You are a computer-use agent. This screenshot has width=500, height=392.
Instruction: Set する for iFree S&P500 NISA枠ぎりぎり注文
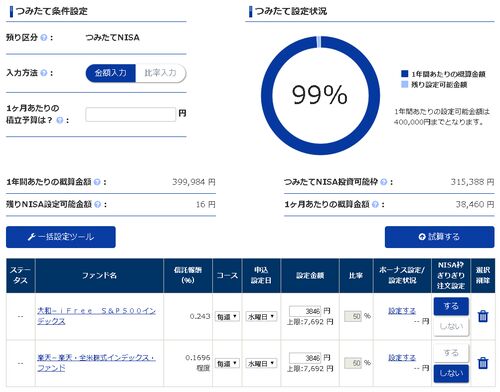pos(451,306)
